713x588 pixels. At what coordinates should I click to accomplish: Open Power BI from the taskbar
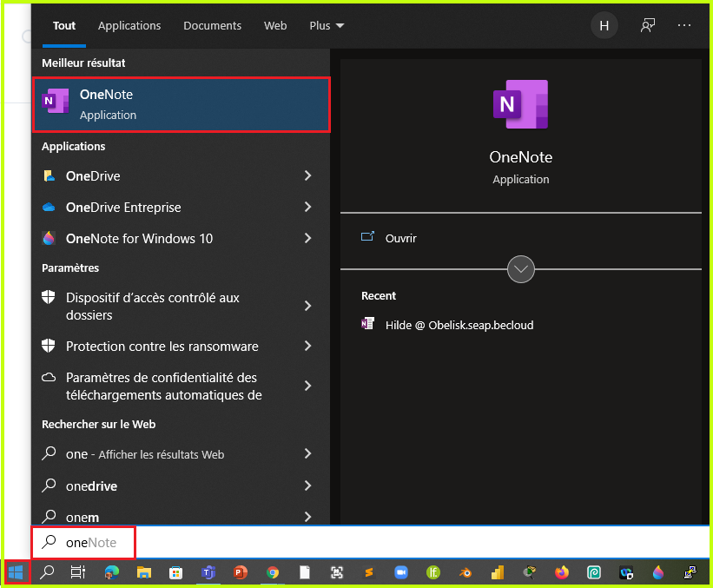498,572
